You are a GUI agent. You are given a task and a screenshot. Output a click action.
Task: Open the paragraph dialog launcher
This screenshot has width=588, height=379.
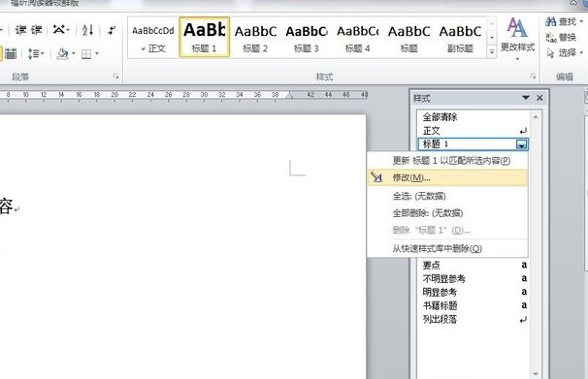(x=115, y=77)
